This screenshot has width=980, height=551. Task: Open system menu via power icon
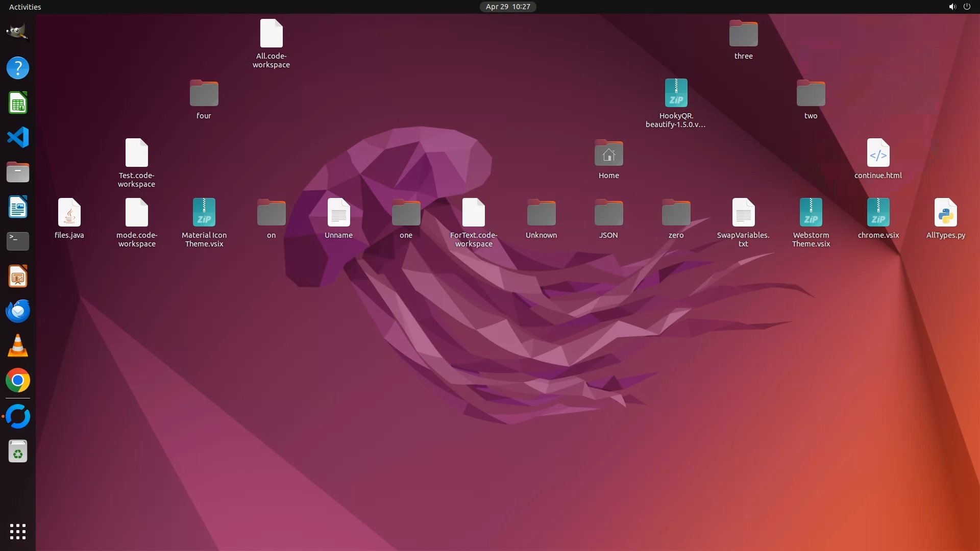(967, 7)
